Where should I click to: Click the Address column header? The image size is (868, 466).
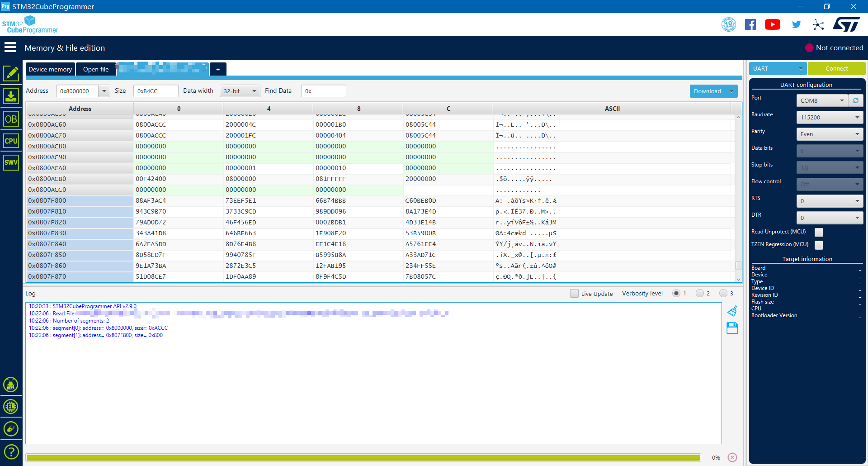[x=80, y=109]
